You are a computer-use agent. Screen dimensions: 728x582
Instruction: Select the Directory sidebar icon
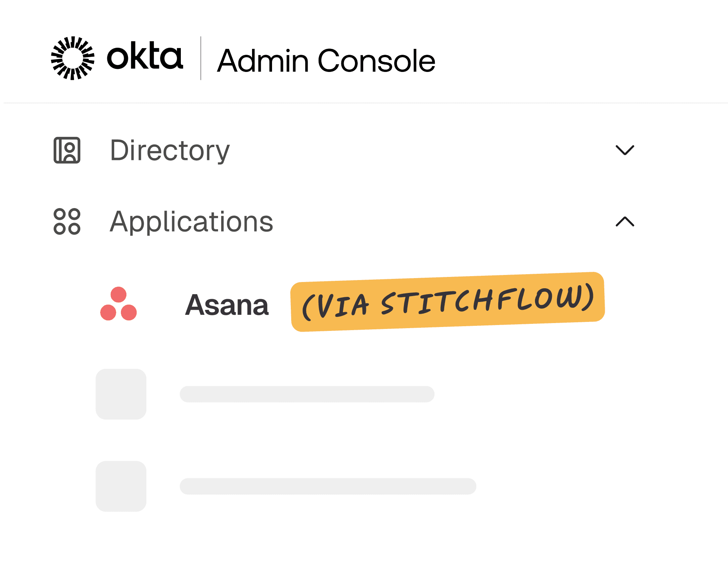click(67, 151)
